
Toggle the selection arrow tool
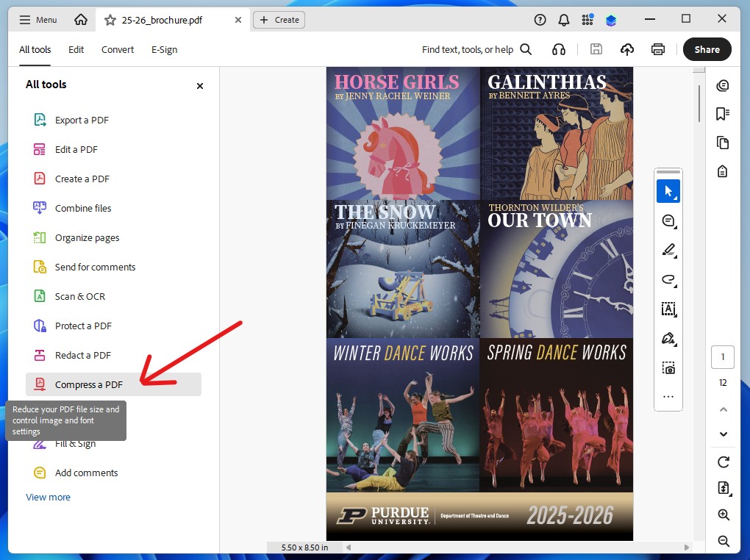[668, 191]
